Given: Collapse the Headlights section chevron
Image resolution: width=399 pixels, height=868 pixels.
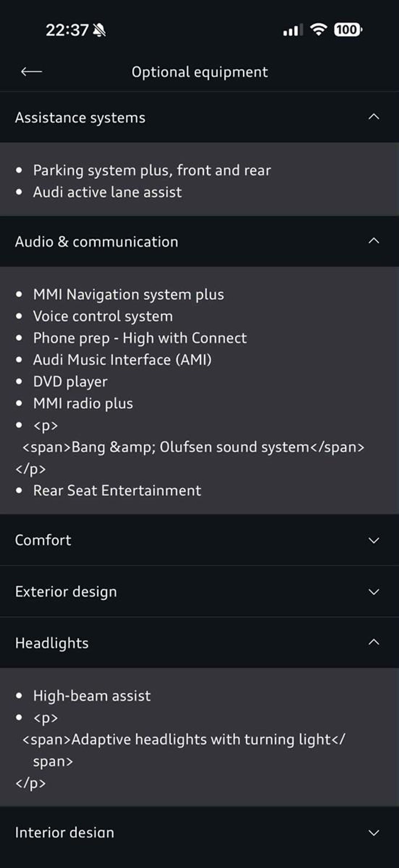Looking at the screenshot, I should (x=374, y=643).
